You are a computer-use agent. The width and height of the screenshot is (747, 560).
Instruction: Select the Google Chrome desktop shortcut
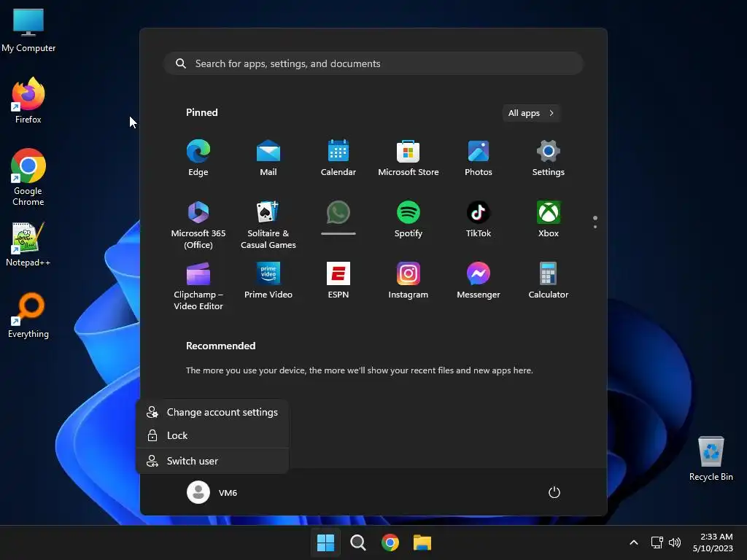(28, 177)
